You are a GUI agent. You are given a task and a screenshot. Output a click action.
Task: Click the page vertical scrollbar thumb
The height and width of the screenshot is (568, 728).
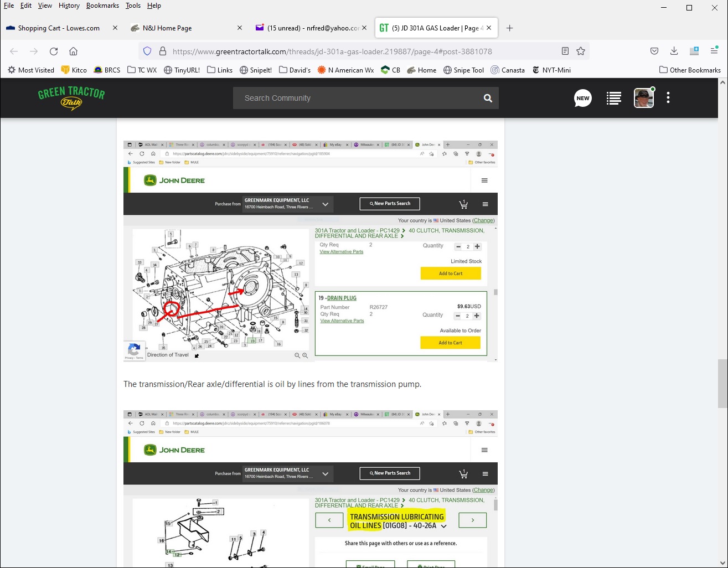[x=722, y=383]
